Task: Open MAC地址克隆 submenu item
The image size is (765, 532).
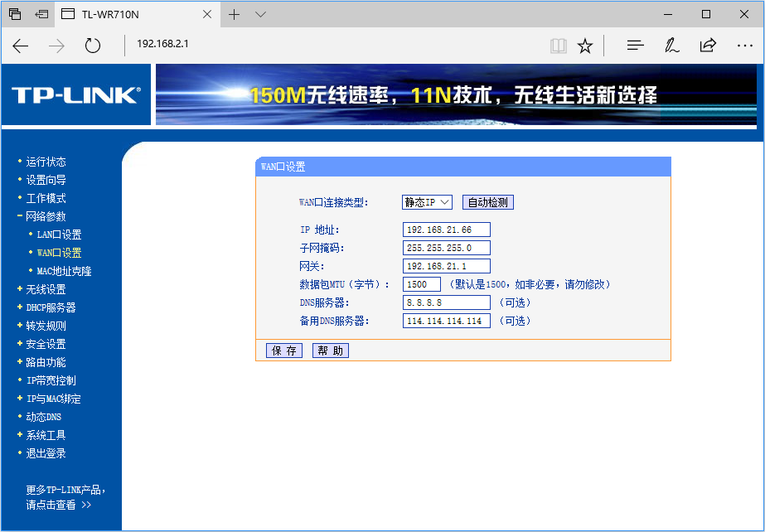Action: pyautogui.click(x=65, y=271)
